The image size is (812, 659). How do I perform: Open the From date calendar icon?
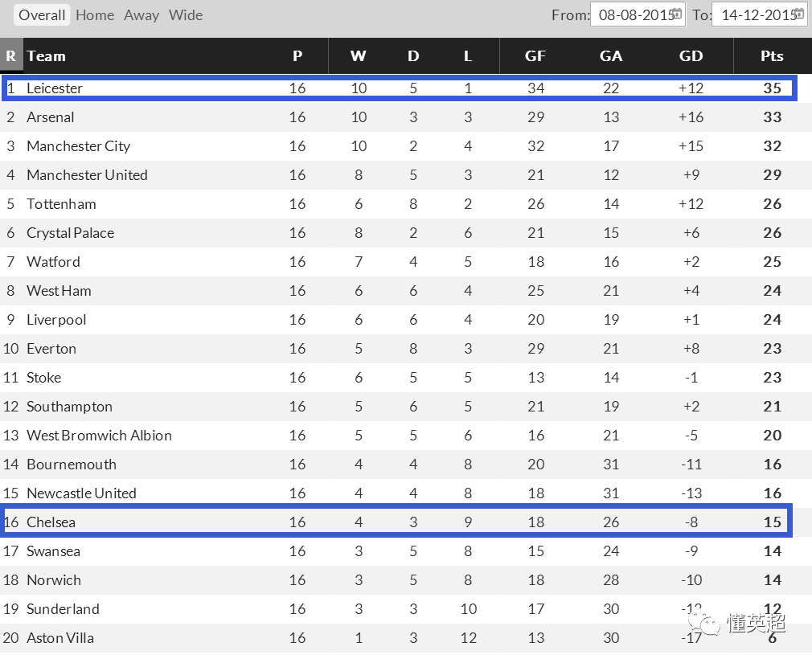point(677,14)
